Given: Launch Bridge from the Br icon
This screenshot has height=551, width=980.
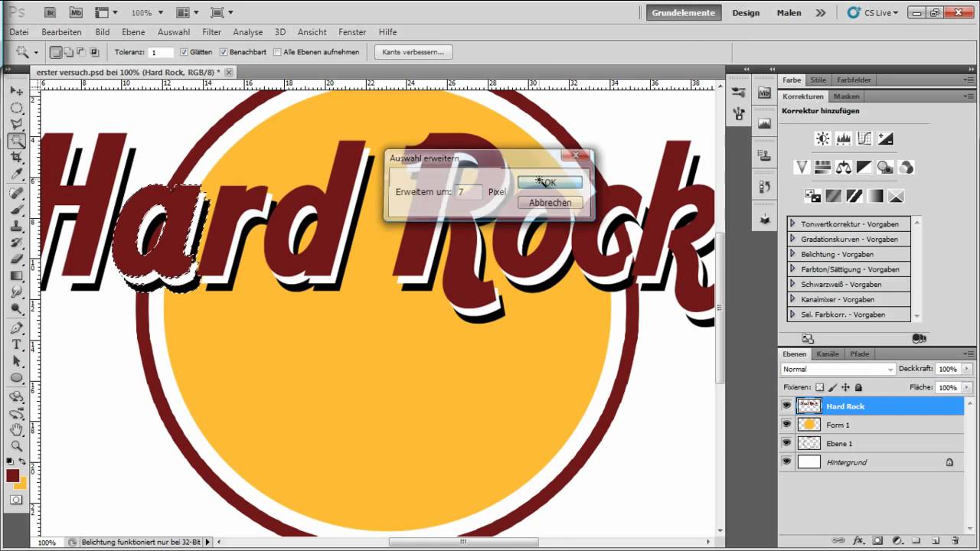Looking at the screenshot, I should 51,12.
